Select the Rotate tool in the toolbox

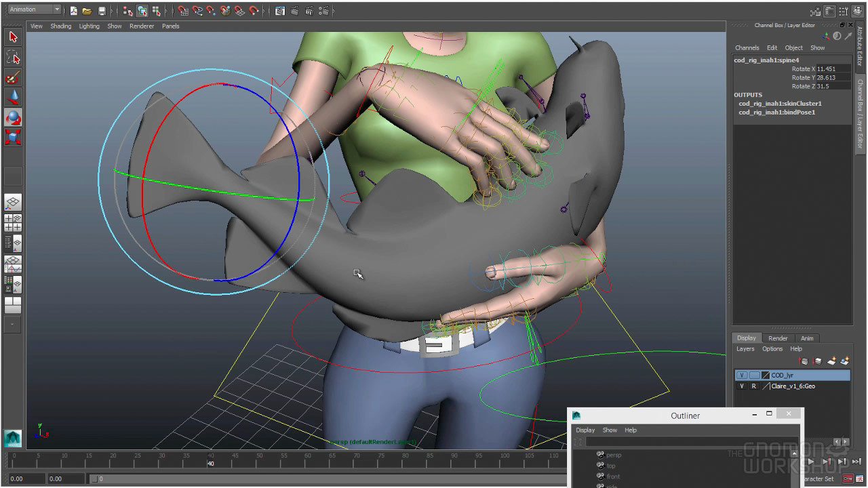[x=13, y=118]
